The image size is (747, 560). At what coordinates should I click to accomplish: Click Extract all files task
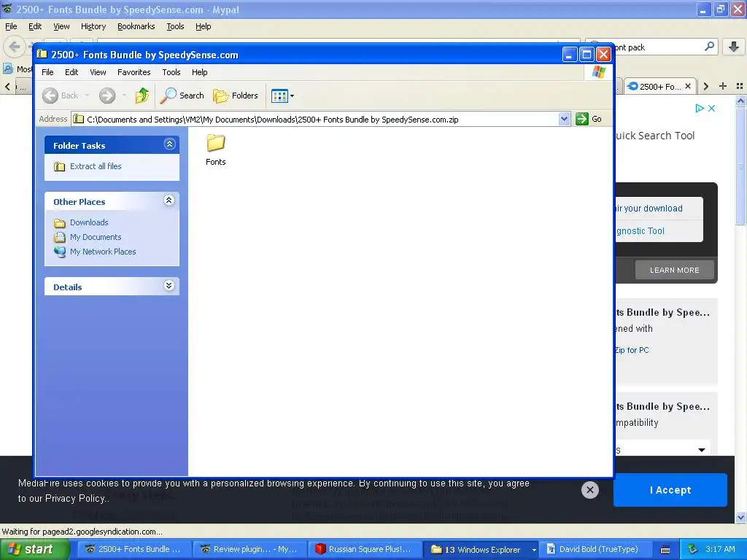[x=96, y=166]
